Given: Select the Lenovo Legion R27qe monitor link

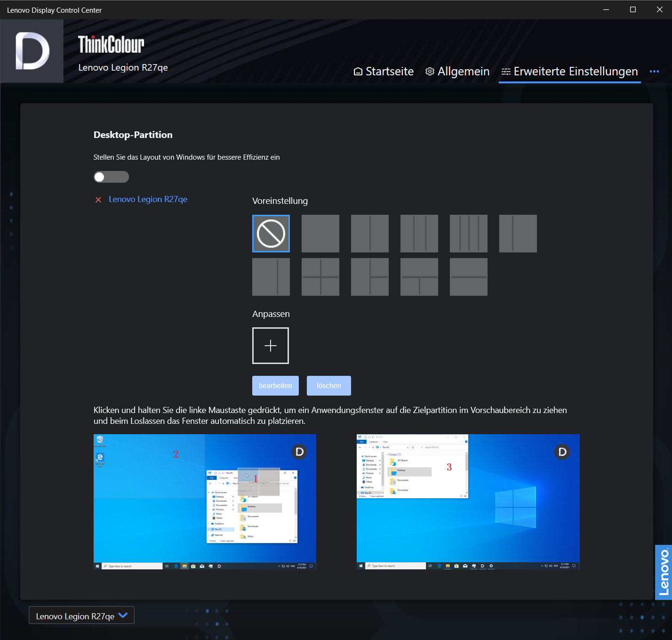Looking at the screenshot, I should [x=148, y=199].
